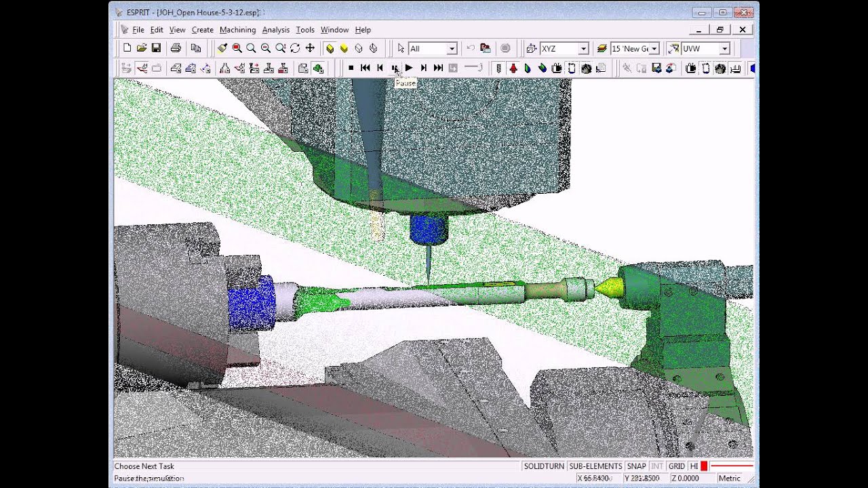Toggle the tool visibility icon

499,68
